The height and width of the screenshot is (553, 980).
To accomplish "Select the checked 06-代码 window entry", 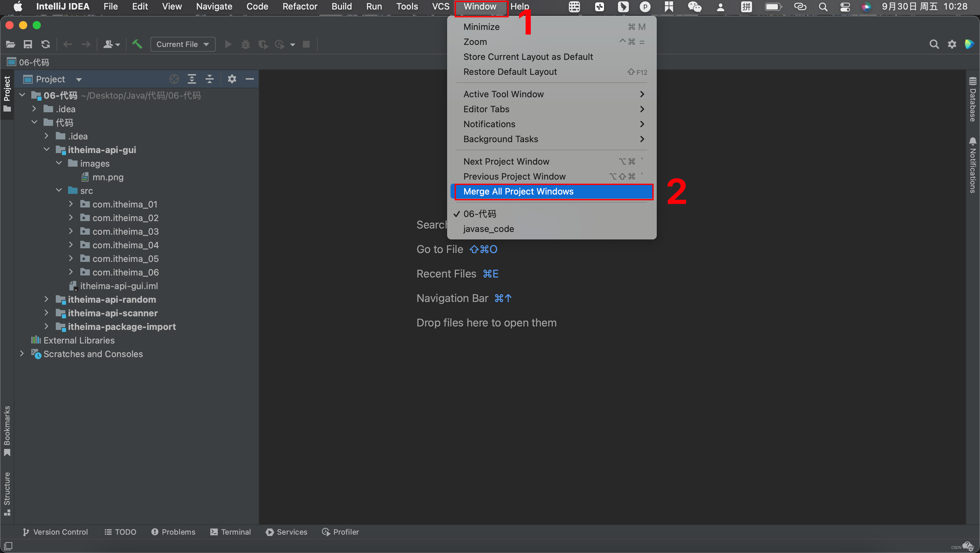I will (479, 214).
